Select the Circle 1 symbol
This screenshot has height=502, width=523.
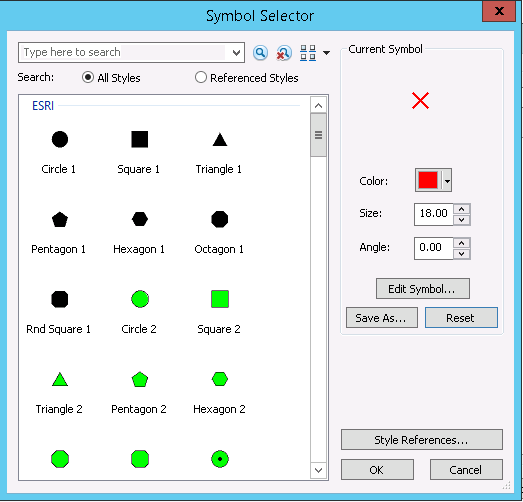click(60, 139)
